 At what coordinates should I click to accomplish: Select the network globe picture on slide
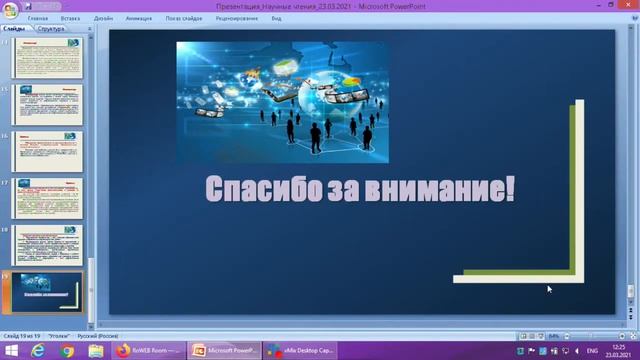[x=282, y=102]
